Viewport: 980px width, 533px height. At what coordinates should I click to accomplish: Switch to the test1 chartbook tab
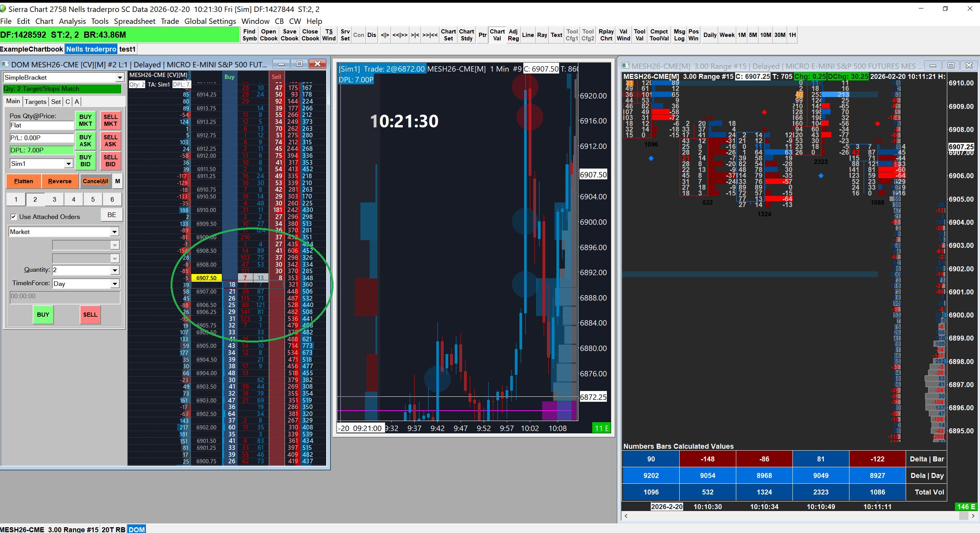click(x=127, y=49)
